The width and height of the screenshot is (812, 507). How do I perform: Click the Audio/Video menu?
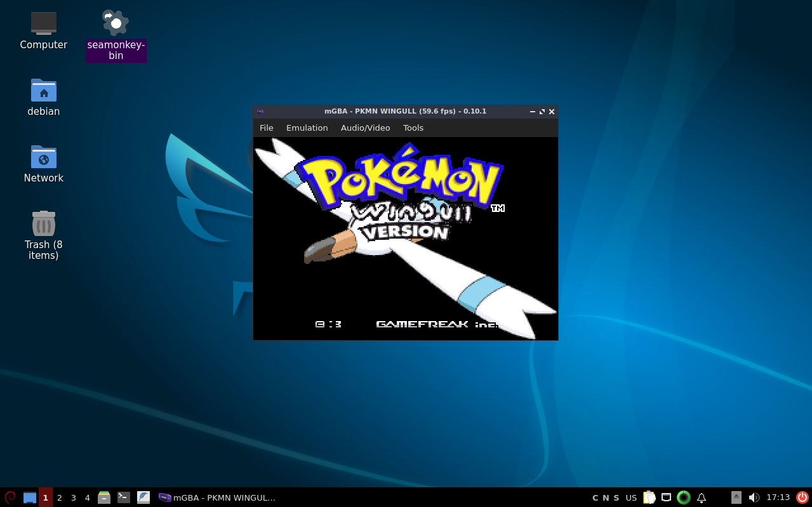(365, 128)
